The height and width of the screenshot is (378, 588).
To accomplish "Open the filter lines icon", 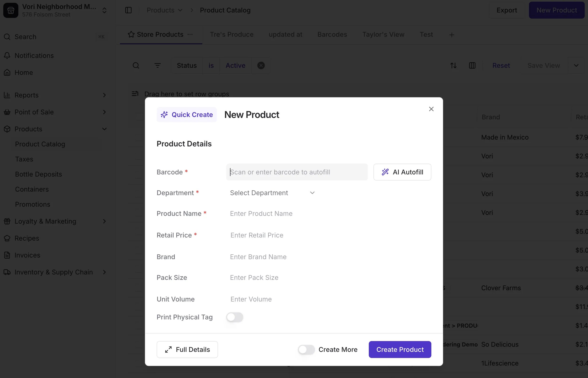I will coord(157,65).
